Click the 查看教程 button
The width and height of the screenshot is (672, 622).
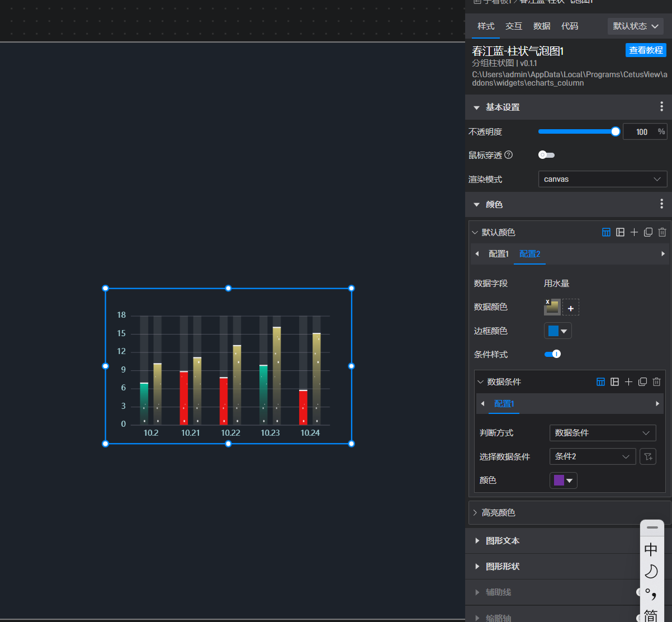[x=646, y=50]
